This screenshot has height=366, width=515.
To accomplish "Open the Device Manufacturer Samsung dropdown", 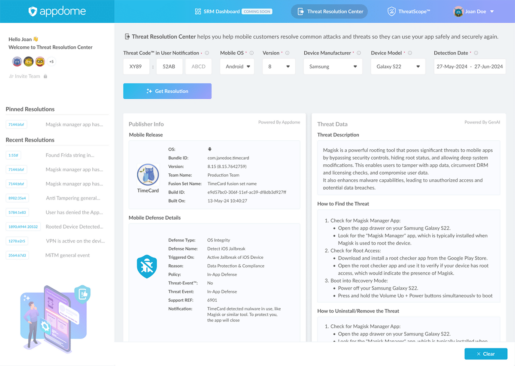I will coord(333,67).
